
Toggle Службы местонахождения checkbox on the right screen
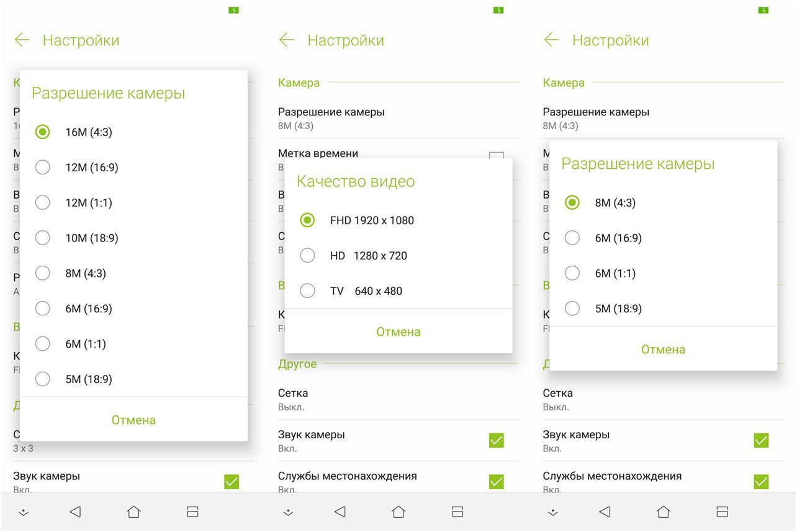(x=760, y=482)
